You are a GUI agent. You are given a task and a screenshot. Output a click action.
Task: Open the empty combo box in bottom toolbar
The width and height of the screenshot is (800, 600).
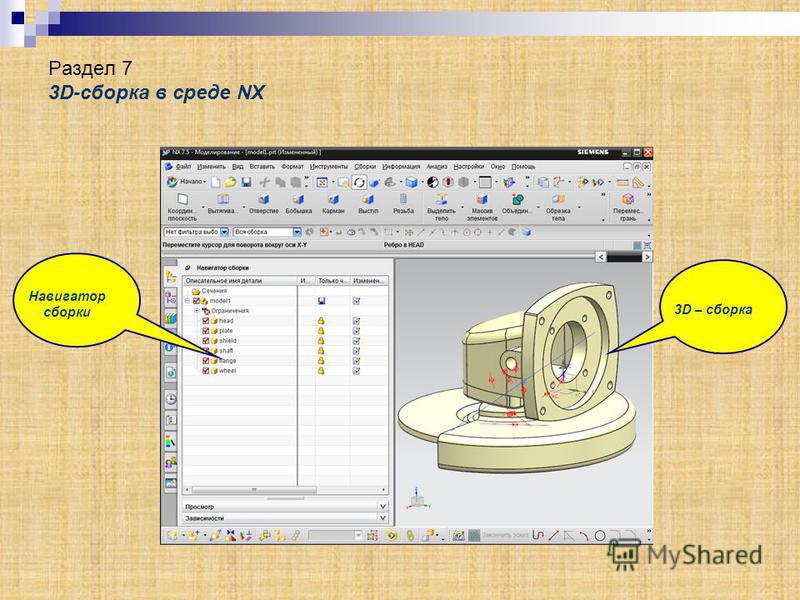tap(335, 536)
